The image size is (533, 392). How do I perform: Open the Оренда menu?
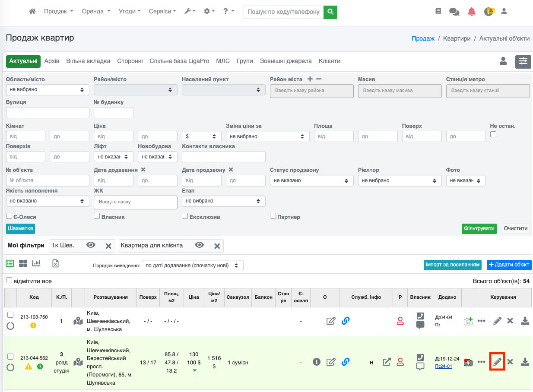[96, 12]
